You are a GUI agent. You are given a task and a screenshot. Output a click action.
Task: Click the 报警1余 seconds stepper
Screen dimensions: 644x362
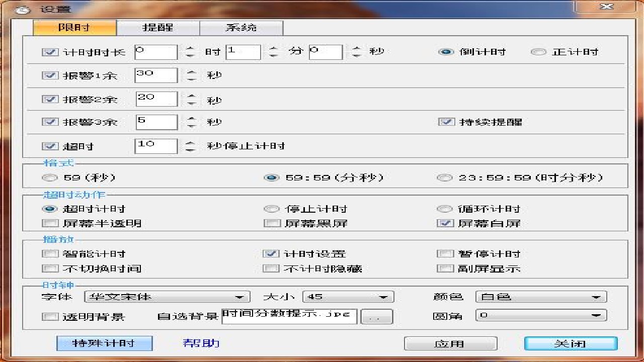tap(191, 75)
